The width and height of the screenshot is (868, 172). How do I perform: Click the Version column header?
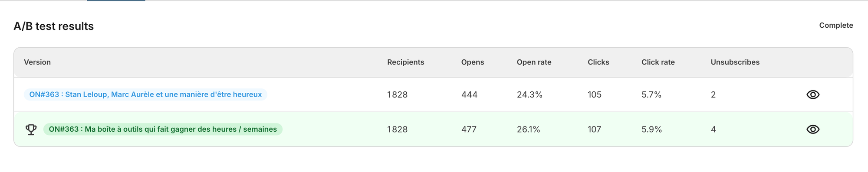tap(37, 62)
